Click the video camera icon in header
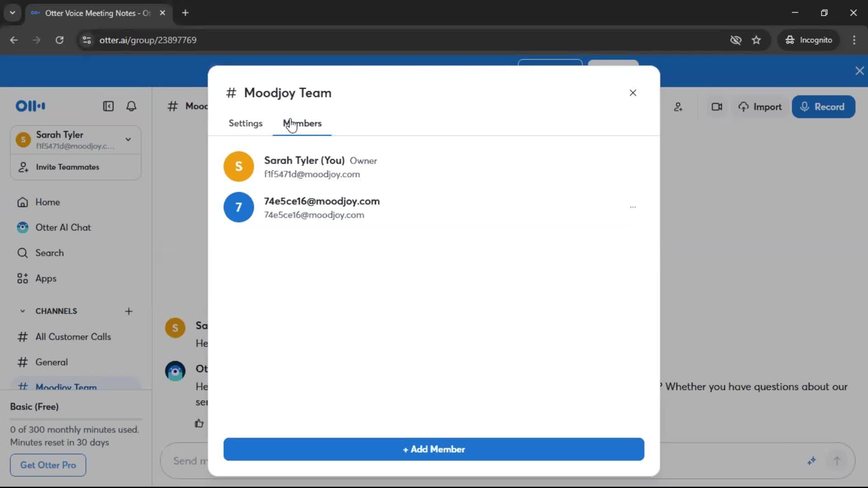Image resolution: width=868 pixels, height=488 pixels. (717, 107)
